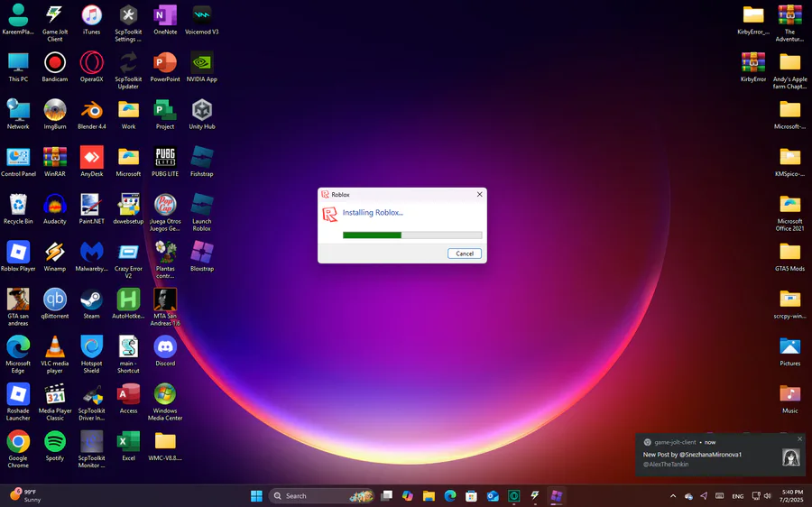Select the Access desktop icon

point(128,399)
